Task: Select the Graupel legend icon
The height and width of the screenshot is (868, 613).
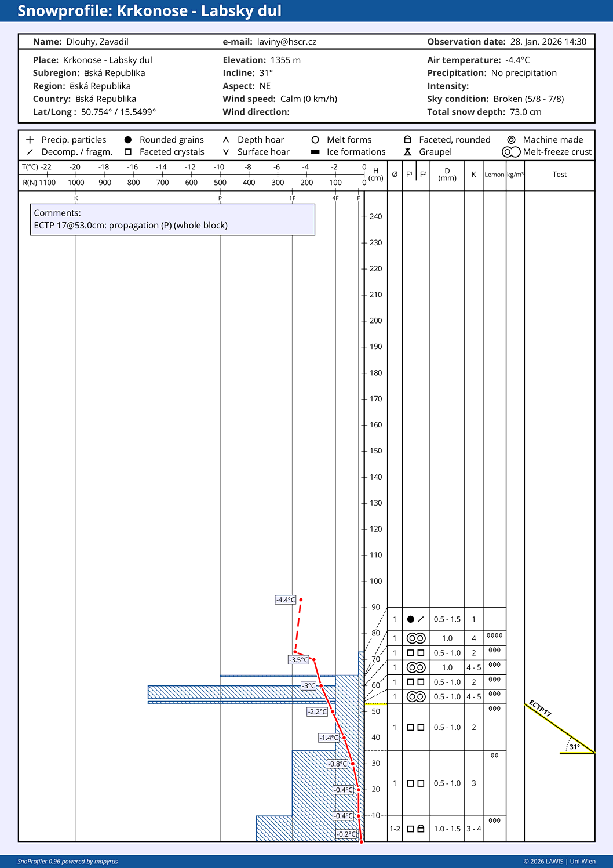Action: point(407,152)
